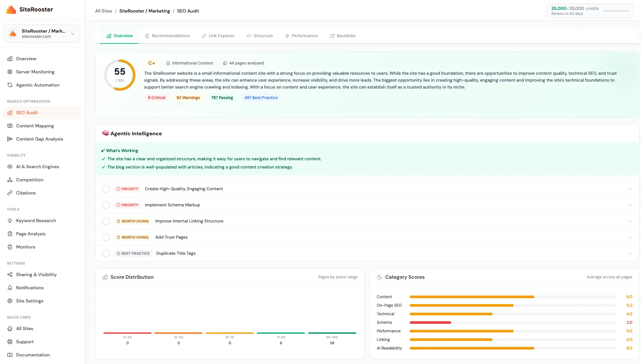Viewport: 641px width, 364px height.
Task: Click the Content Mapping map icon
Action: [x=10, y=126]
